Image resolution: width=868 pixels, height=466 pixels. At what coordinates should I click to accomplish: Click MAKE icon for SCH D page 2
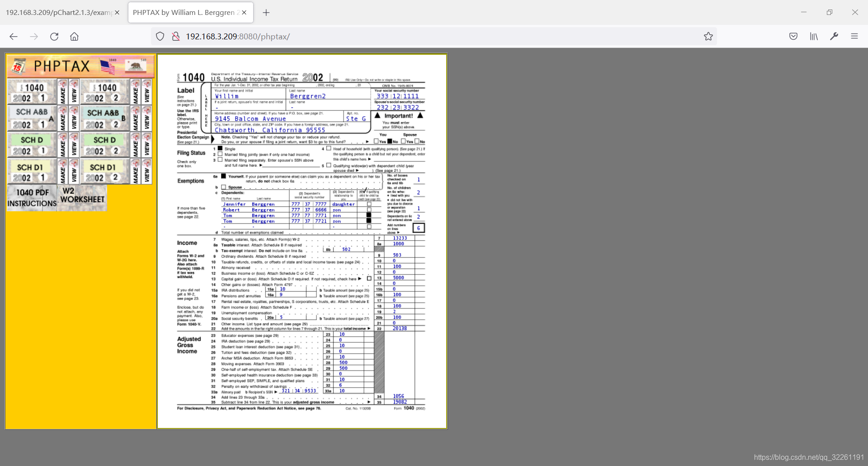(135, 145)
